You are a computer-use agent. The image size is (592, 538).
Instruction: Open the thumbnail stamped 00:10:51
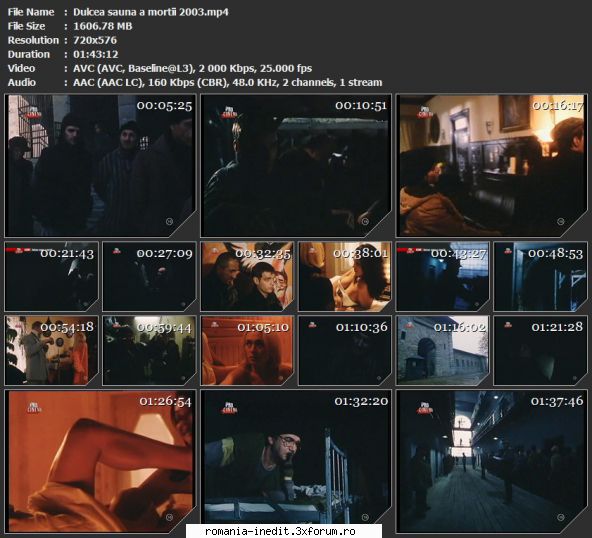[296, 165]
